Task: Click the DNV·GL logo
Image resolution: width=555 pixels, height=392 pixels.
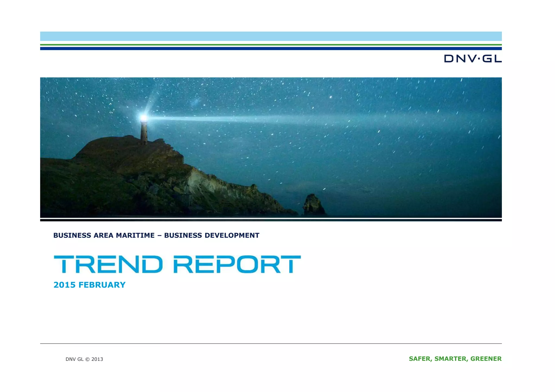Action: pyautogui.click(x=473, y=59)
